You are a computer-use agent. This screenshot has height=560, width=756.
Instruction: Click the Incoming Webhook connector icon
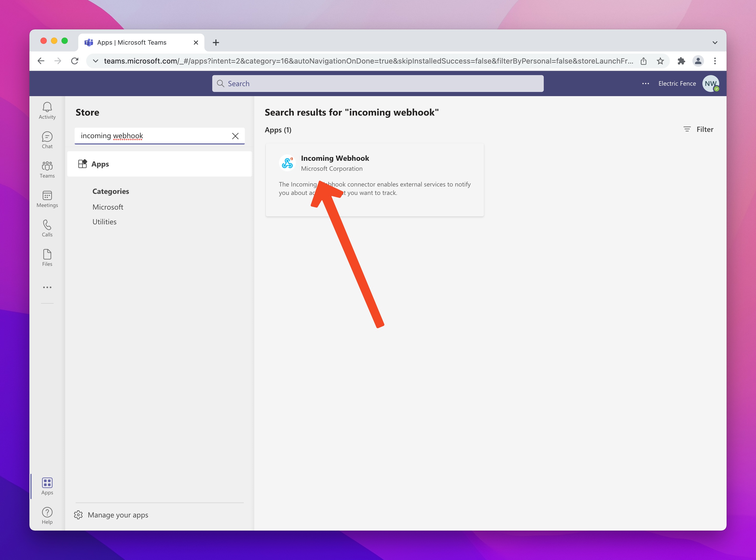pos(287,163)
